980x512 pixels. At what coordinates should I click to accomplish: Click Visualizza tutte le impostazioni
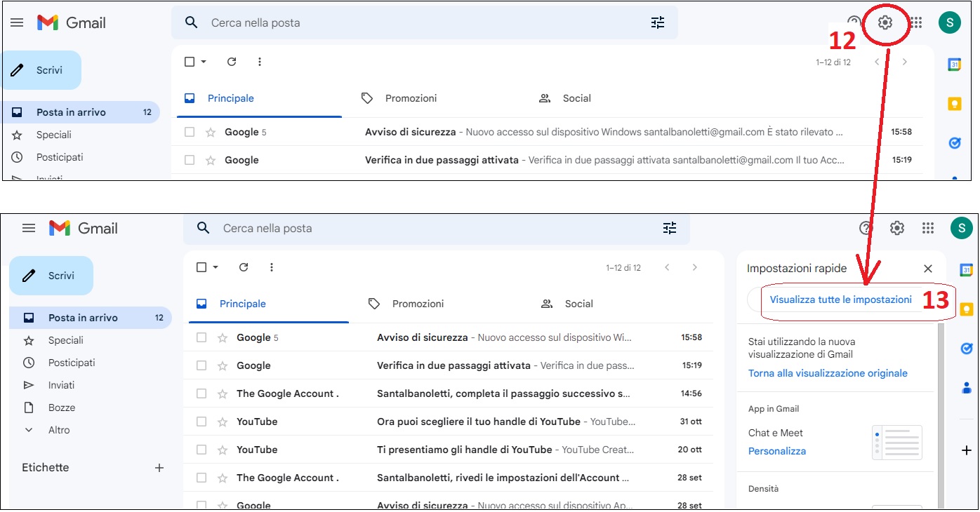(841, 299)
